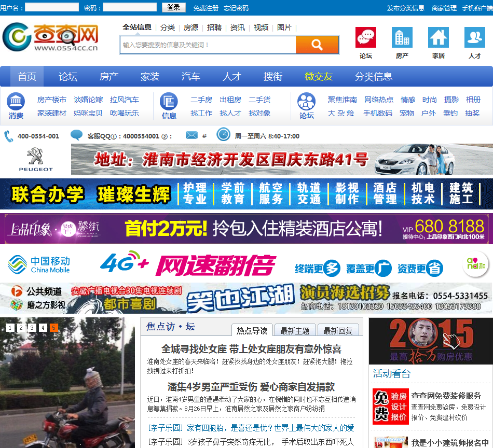The height and width of the screenshot is (448, 493).
Task: Click the 论坛 chat bubble icon
Action: click(x=366, y=37)
